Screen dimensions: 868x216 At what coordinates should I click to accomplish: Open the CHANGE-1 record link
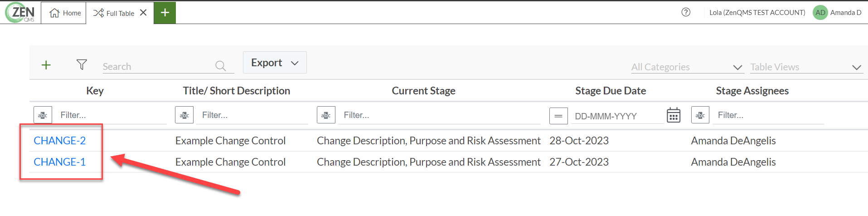pos(60,162)
